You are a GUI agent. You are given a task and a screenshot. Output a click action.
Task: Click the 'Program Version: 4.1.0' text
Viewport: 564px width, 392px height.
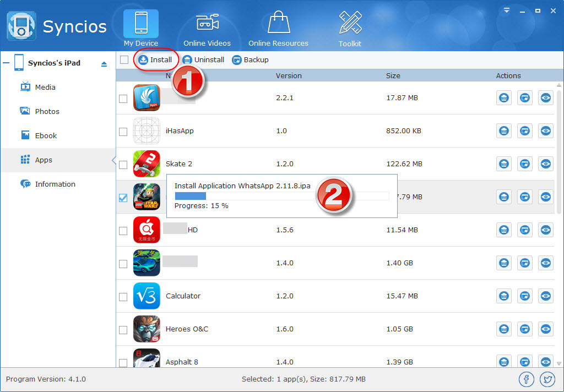pyautogui.click(x=46, y=379)
